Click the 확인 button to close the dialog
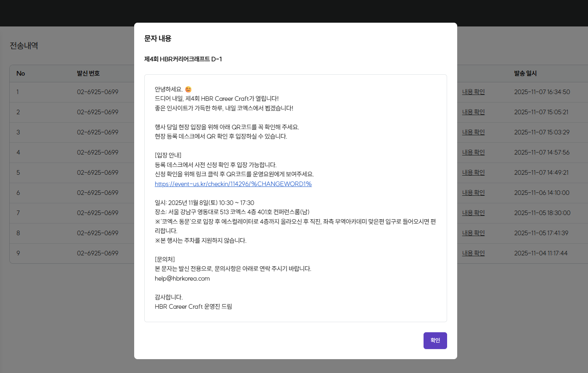 [435, 341]
